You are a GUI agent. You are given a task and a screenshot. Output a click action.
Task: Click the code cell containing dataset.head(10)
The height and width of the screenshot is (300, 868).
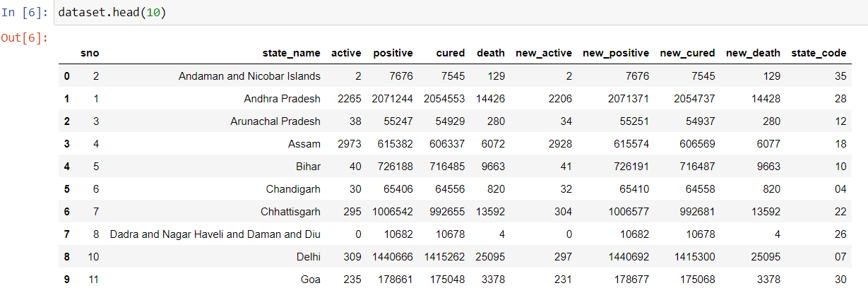[x=460, y=13]
